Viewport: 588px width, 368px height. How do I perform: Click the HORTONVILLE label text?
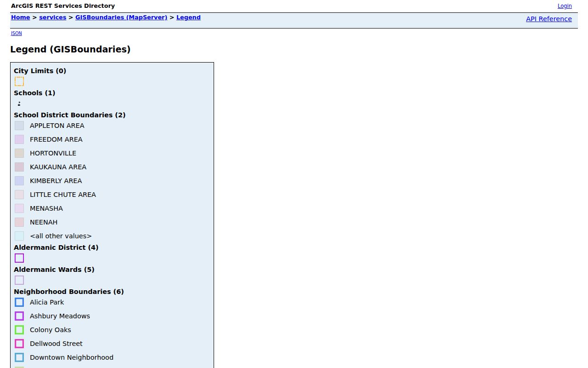53,153
